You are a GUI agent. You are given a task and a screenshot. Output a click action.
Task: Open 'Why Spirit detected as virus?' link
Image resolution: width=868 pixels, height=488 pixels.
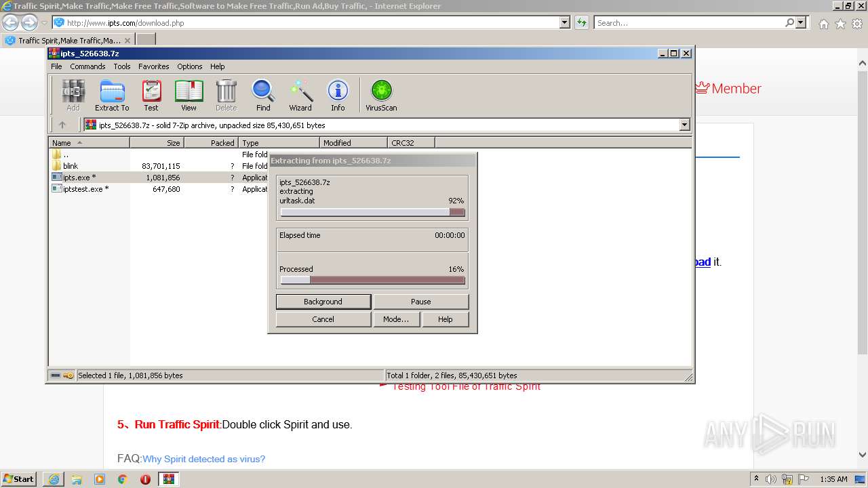pos(203,459)
